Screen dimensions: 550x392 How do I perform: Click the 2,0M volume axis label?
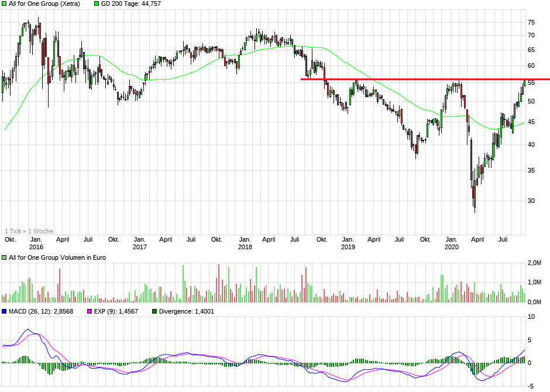534,263
